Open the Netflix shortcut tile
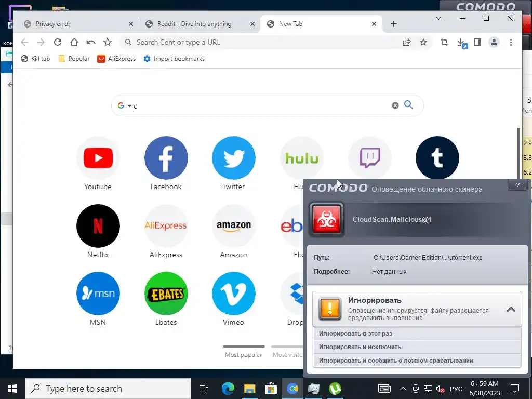The height and width of the screenshot is (399, 532). (98, 225)
